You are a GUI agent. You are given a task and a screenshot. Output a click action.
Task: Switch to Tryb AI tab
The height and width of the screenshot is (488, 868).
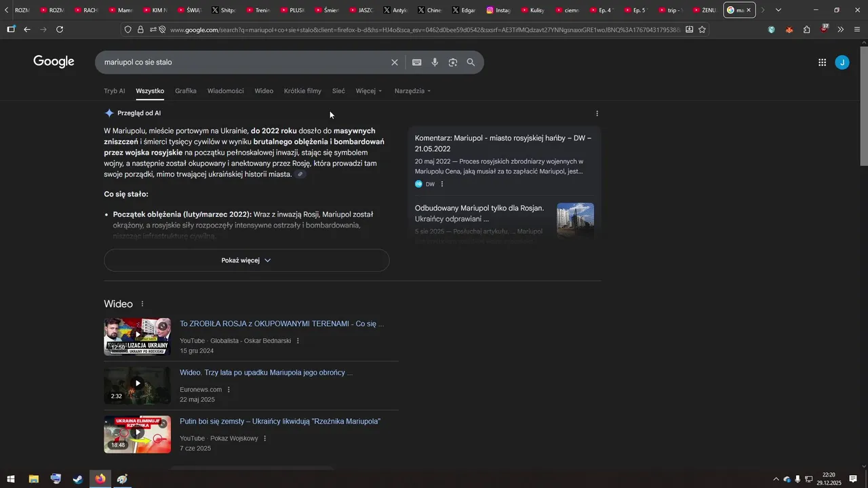pyautogui.click(x=115, y=91)
